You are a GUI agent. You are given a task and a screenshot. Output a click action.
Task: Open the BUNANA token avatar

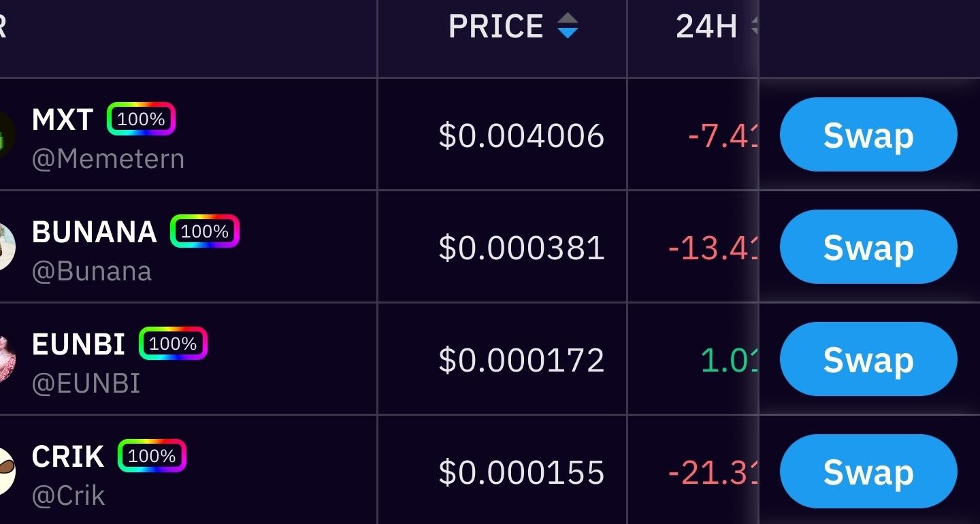click(x=5, y=247)
